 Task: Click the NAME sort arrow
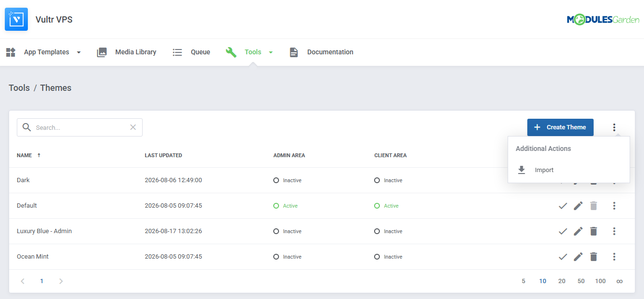tap(39, 155)
